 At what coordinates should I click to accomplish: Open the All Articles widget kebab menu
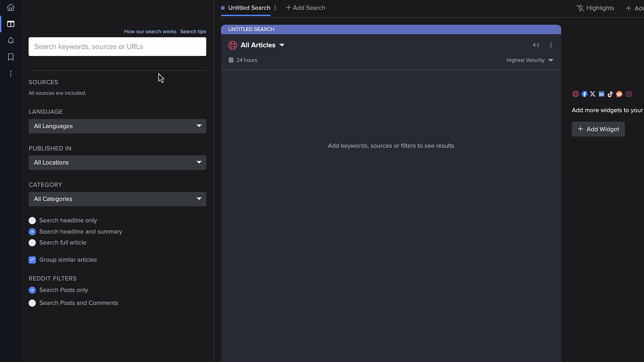tap(551, 45)
